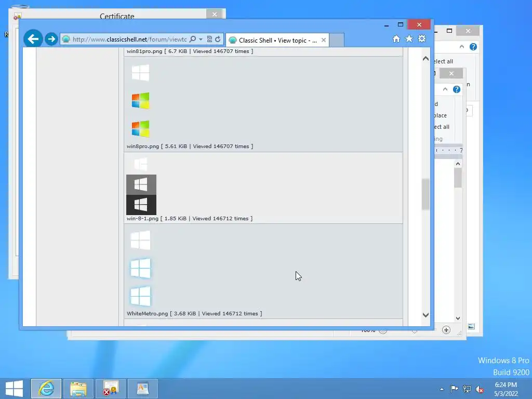Open the network status tray icon
The height and width of the screenshot is (399, 532).
(467, 389)
